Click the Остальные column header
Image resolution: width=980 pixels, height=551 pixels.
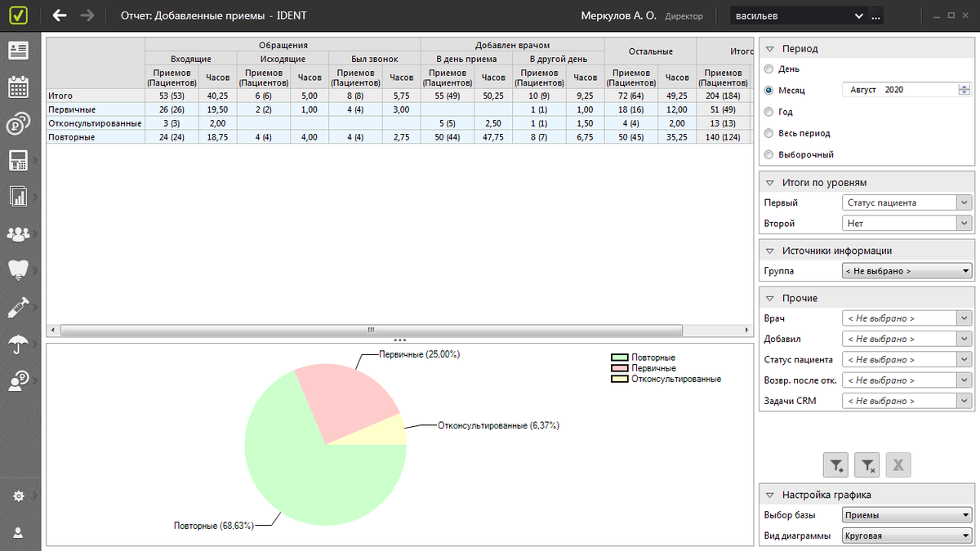pyautogui.click(x=650, y=51)
